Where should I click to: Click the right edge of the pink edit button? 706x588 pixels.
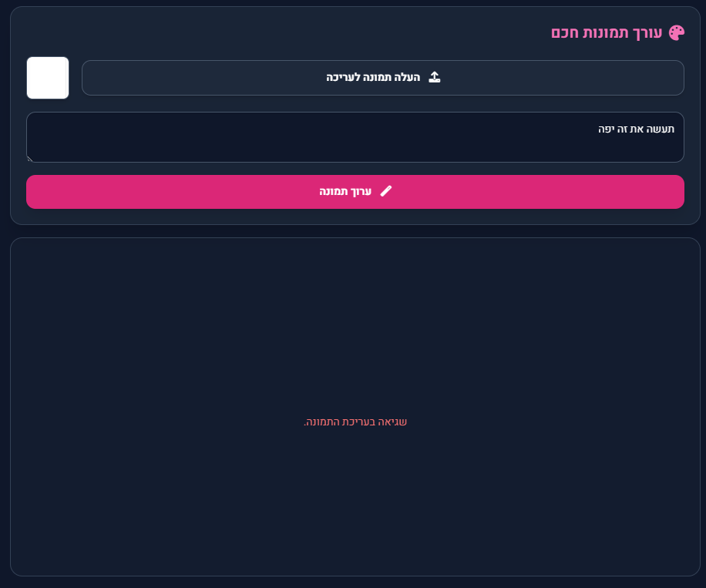(663, 192)
